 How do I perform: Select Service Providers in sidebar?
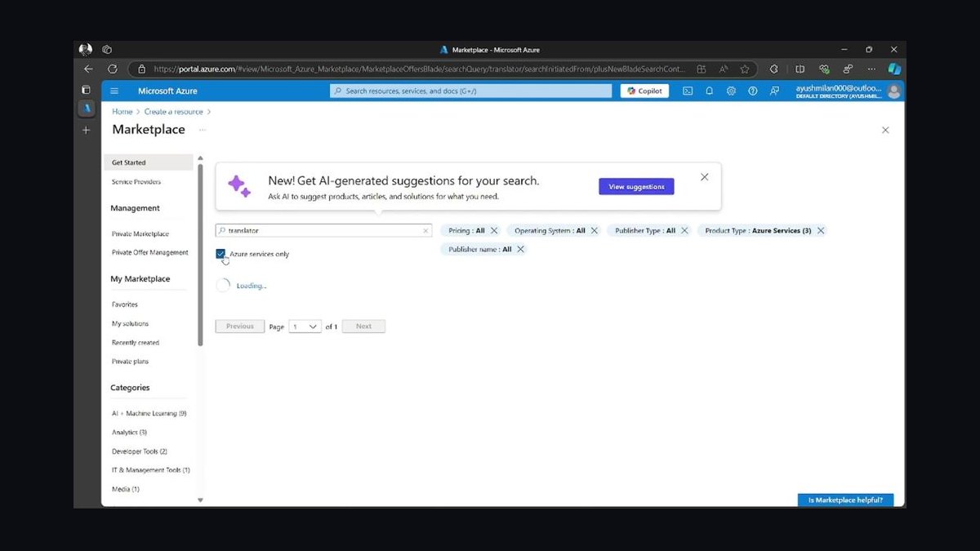136,182
